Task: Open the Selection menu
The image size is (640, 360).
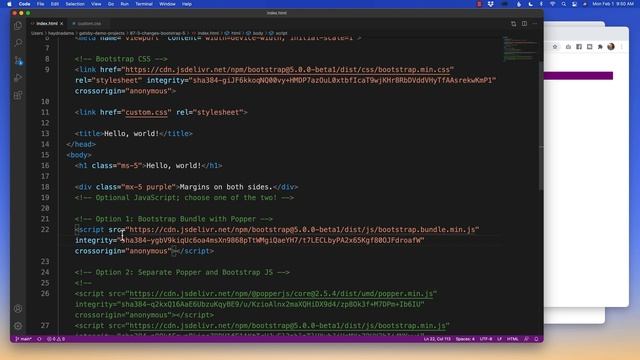Action: [75, 4]
